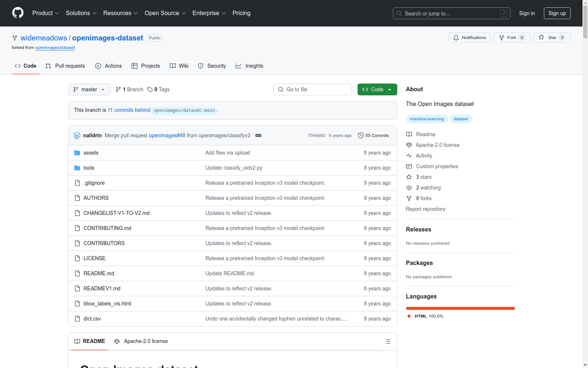This screenshot has width=588, height=368.
Task: Click the Go to file input
Action: coord(312,89)
